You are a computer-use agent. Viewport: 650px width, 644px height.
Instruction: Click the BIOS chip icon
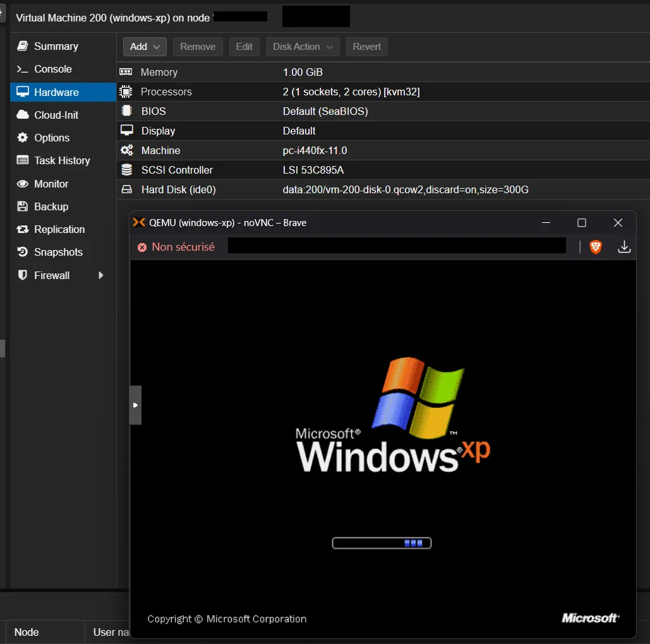(x=126, y=111)
